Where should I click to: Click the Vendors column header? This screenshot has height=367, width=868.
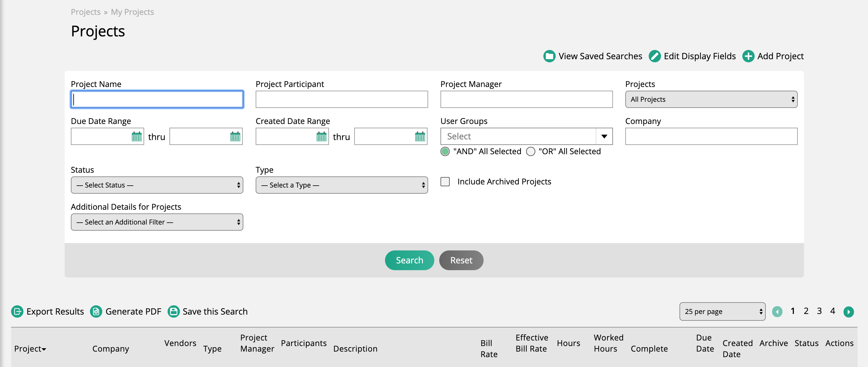point(180,343)
